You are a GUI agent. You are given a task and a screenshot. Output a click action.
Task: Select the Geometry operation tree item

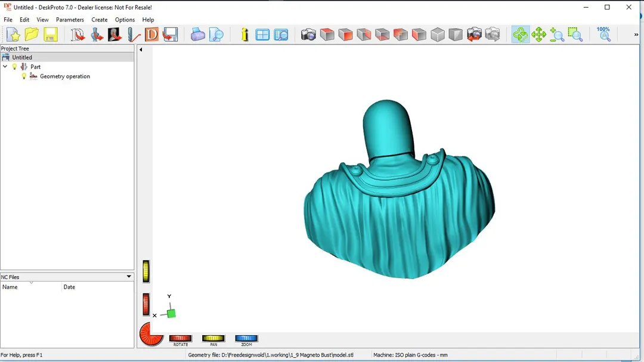click(65, 76)
